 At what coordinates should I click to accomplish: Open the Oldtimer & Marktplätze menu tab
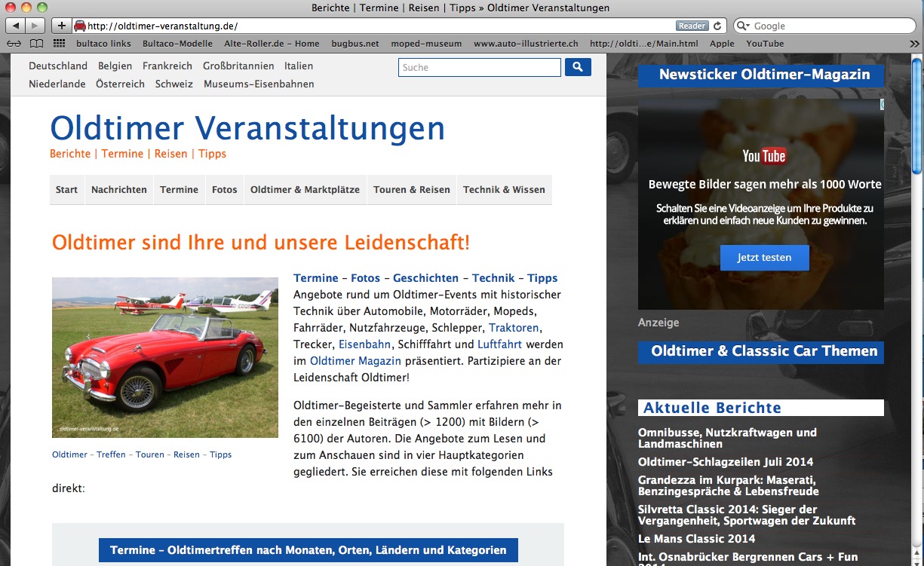click(x=305, y=190)
